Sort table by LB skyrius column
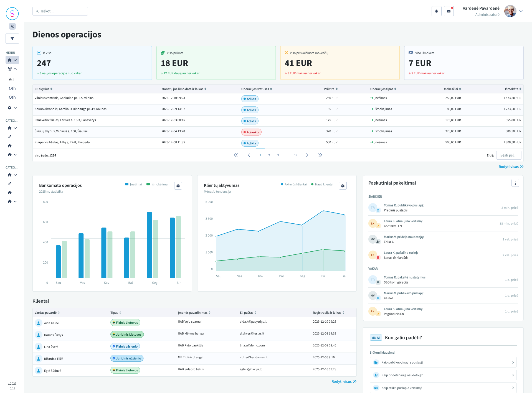 point(44,89)
